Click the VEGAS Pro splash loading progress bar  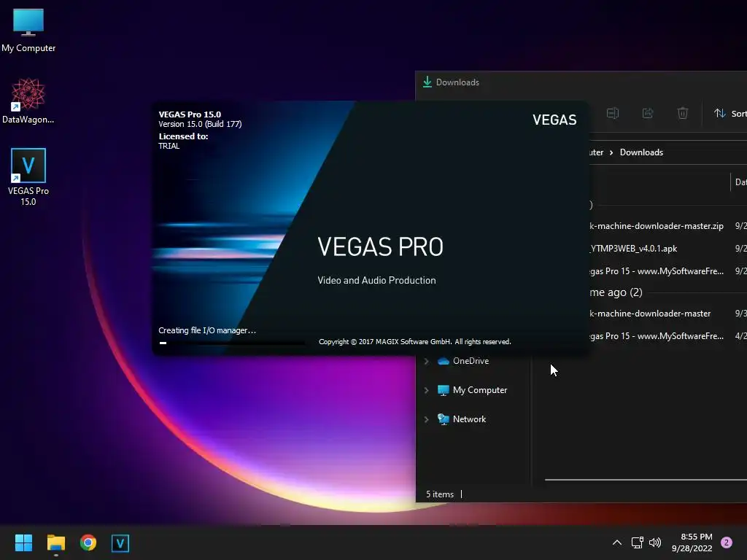coord(231,343)
